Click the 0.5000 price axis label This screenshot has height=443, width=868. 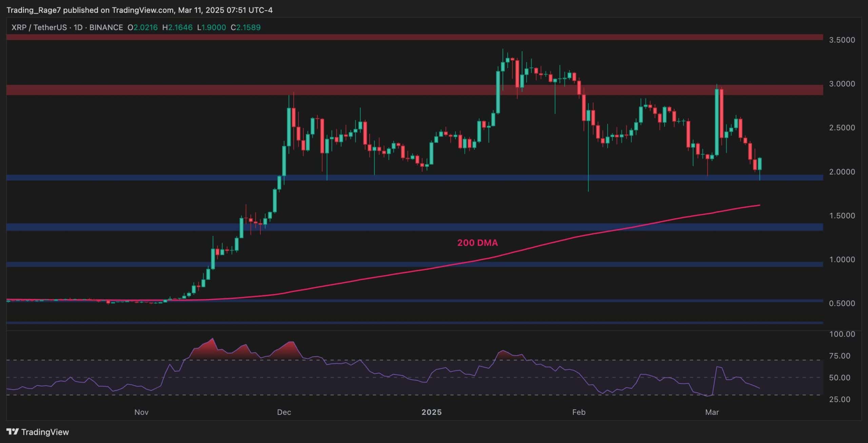(842, 303)
